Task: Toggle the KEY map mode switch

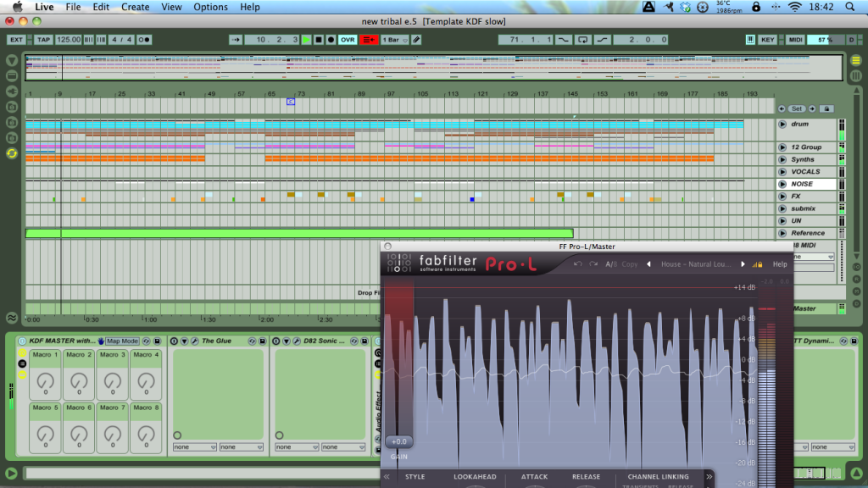Action: [x=768, y=40]
